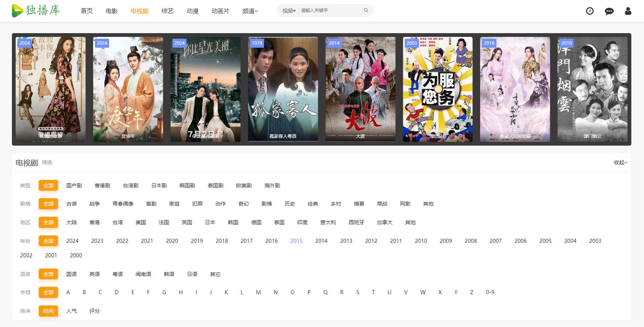This screenshot has width=644, height=327.
Task: Filter by year 2015
Action: click(x=296, y=241)
